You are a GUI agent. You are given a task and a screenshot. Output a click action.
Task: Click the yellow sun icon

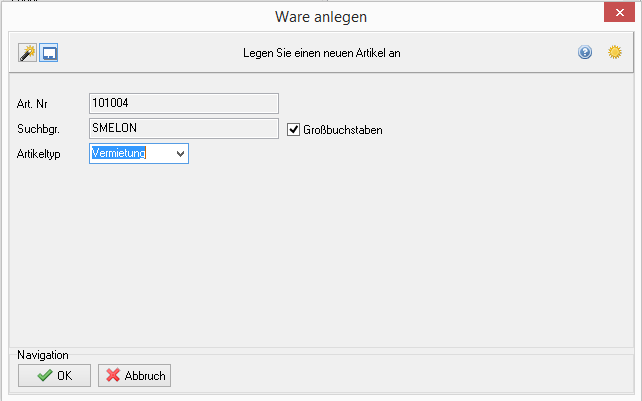(x=615, y=52)
